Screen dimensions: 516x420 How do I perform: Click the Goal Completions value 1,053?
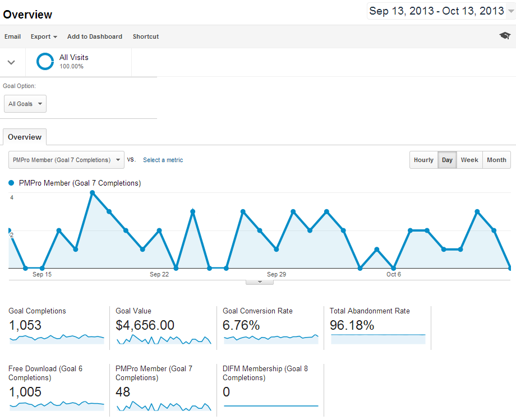tap(25, 325)
